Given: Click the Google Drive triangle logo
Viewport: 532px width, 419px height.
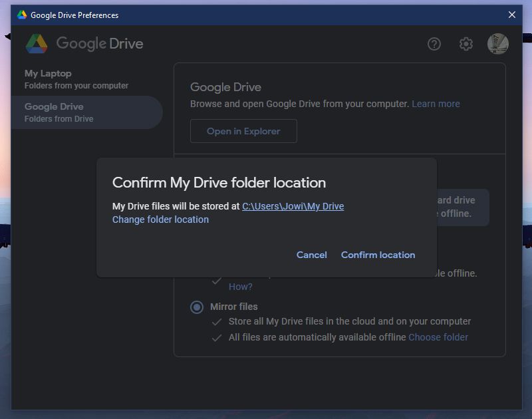Looking at the screenshot, I should [38, 43].
